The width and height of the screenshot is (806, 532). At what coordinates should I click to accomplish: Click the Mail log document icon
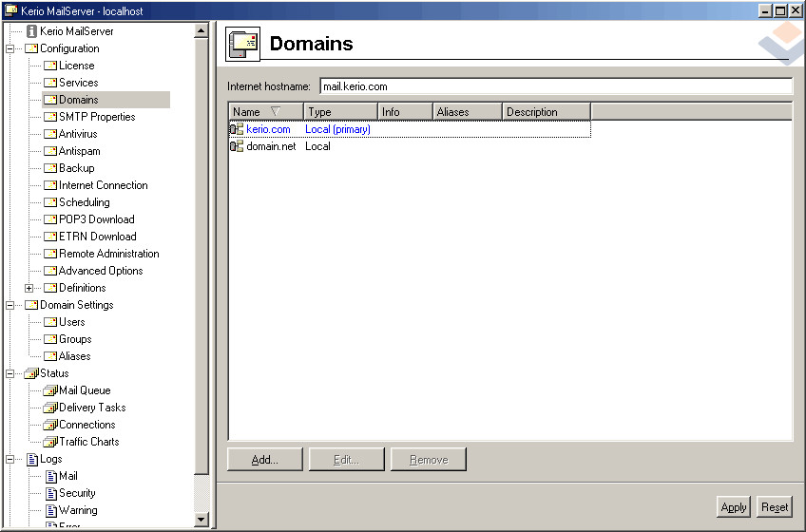(51, 477)
